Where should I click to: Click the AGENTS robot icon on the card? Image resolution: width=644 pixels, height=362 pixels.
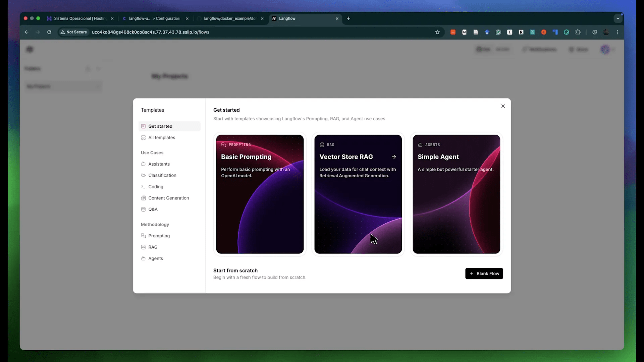(x=420, y=145)
